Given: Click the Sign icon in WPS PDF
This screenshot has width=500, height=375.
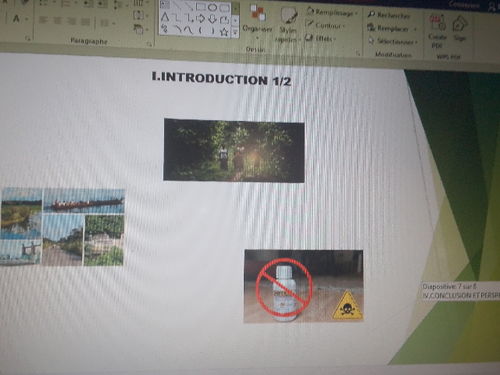Looking at the screenshot, I should click(460, 30).
